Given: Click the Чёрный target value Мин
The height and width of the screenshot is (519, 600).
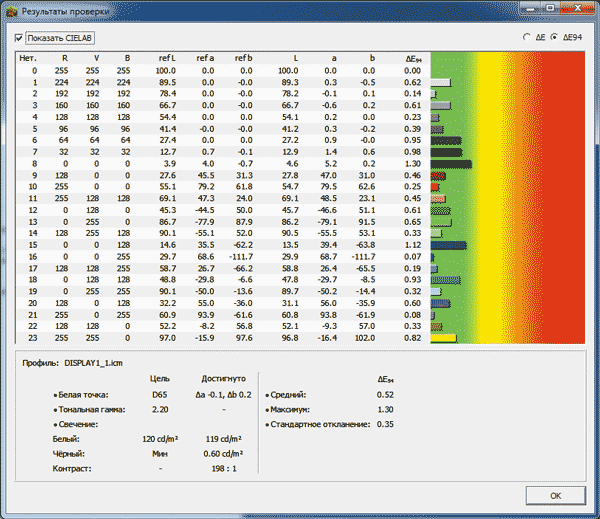Looking at the screenshot, I should pos(160,454).
